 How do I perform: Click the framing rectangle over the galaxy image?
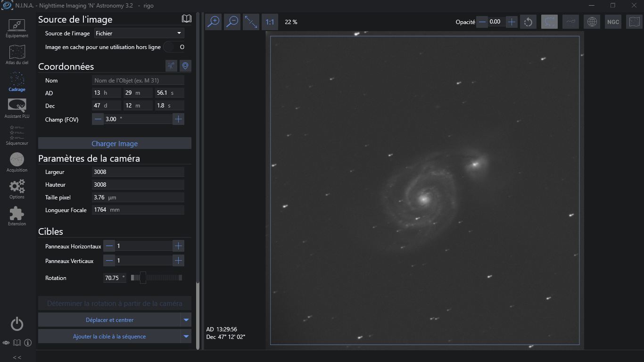click(425, 190)
